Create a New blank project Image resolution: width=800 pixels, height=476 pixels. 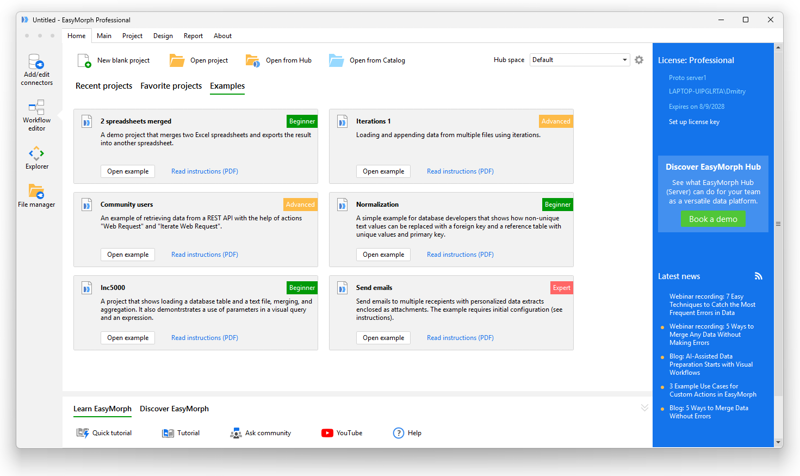[x=113, y=60]
